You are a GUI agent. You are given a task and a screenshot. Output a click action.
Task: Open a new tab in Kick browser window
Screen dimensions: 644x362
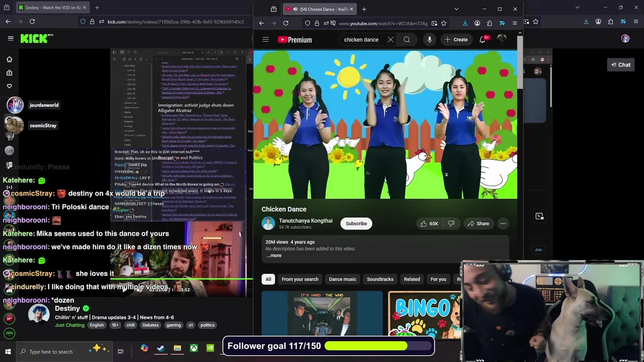coord(97,8)
